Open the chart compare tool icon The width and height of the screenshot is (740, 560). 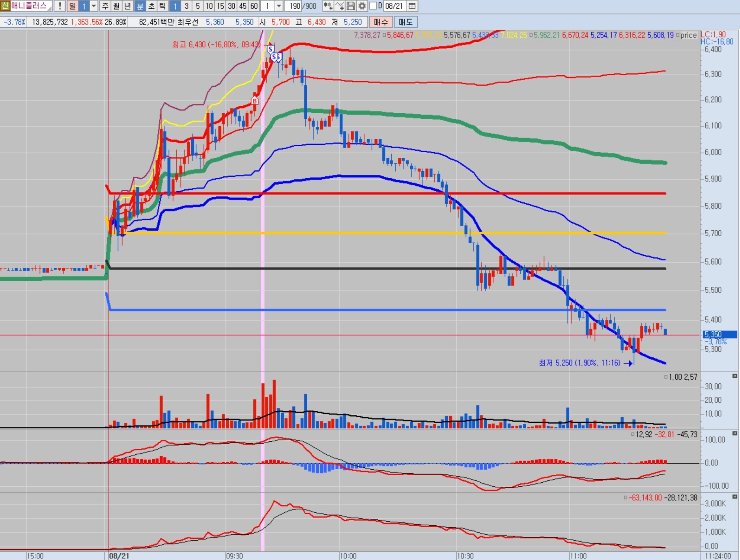click(x=328, y=6)
